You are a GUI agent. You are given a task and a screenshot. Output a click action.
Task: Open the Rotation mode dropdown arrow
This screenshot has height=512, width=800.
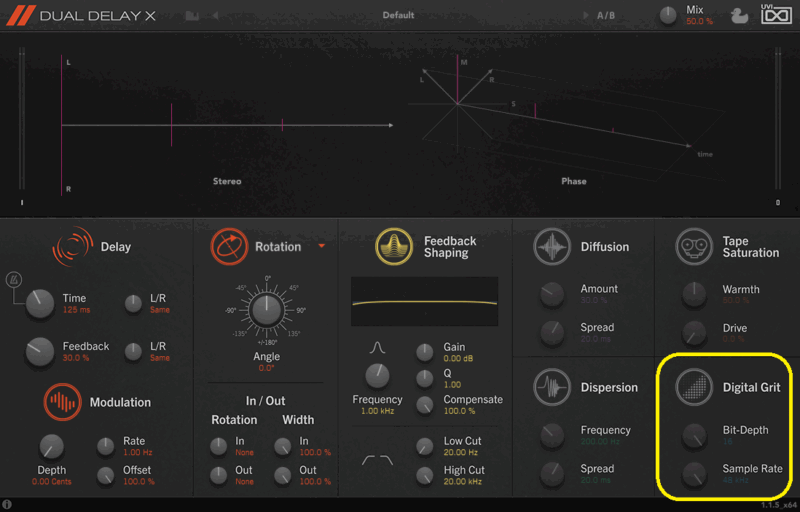(x=322, y=246)
